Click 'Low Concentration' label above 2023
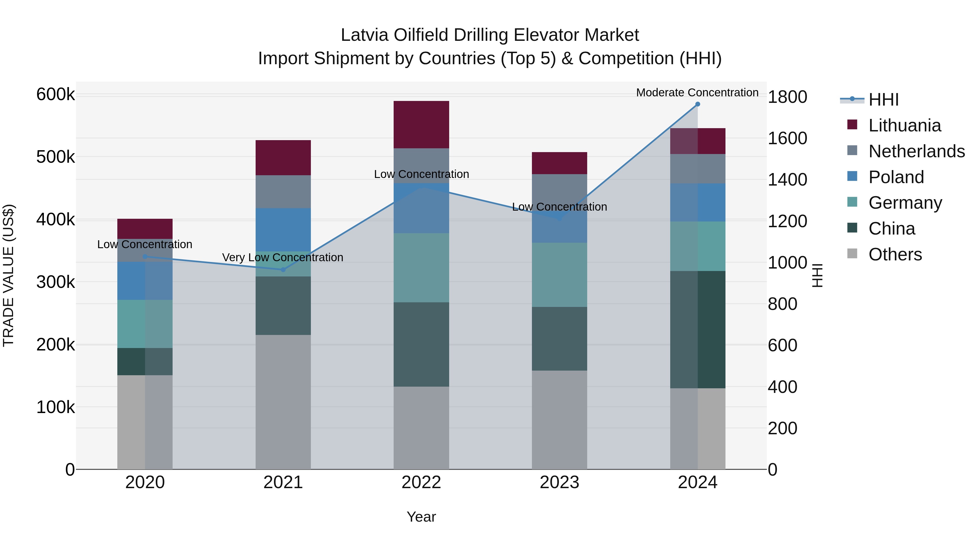Image resolution: width=980 pixels, height=551 pixels. coord(559,207)
